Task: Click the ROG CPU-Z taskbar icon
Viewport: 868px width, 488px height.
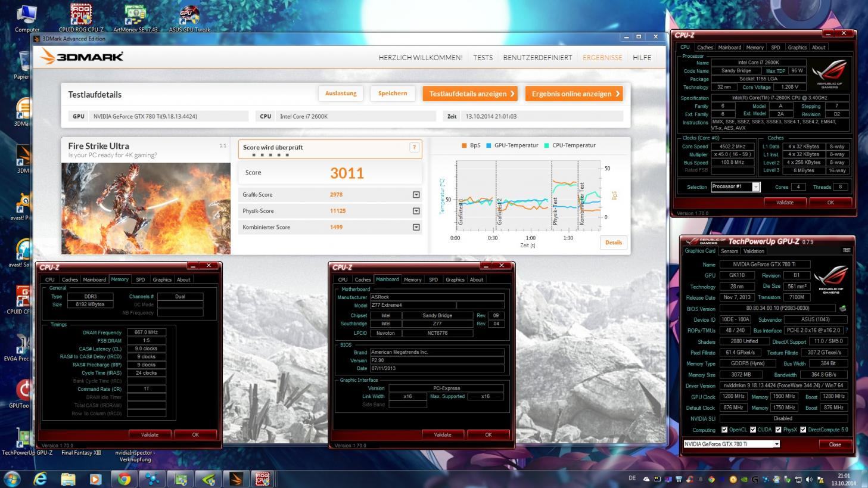Action: (x=263, y=479)
